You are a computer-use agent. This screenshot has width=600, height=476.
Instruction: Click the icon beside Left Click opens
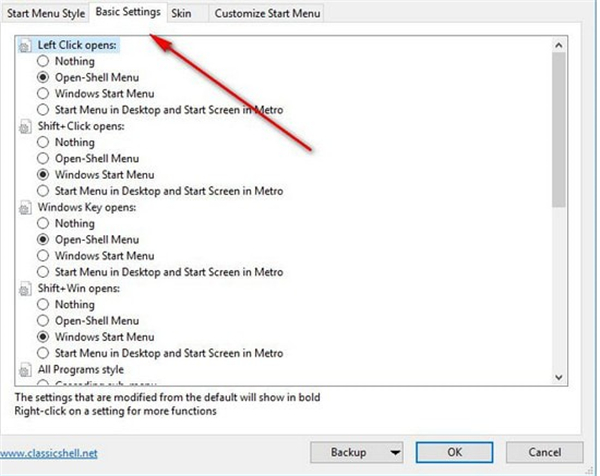[27, 46]
